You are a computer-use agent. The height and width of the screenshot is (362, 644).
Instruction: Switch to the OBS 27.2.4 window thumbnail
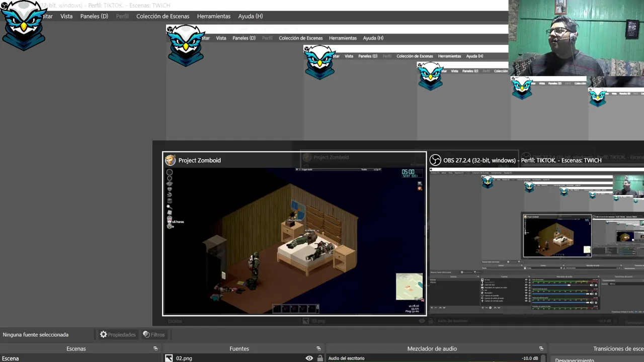tap(536, 234)
